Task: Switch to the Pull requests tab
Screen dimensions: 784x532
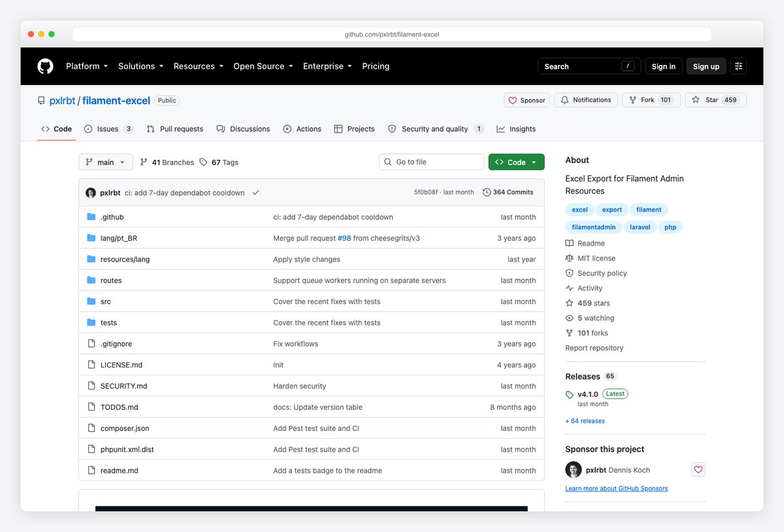Action: coord(175,129)
